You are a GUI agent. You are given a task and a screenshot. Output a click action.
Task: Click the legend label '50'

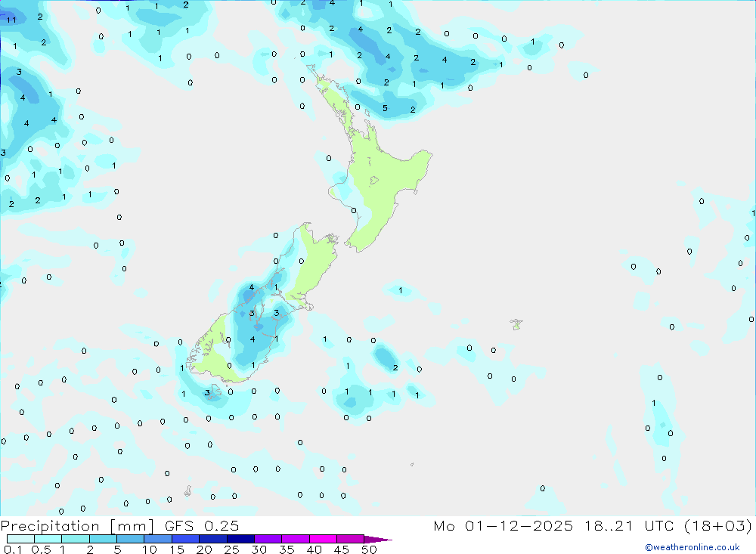(369, 549)
